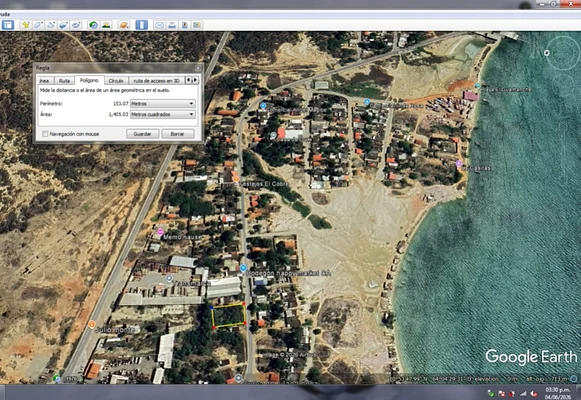Open the planet switcher icon

[x=123, y=25]
